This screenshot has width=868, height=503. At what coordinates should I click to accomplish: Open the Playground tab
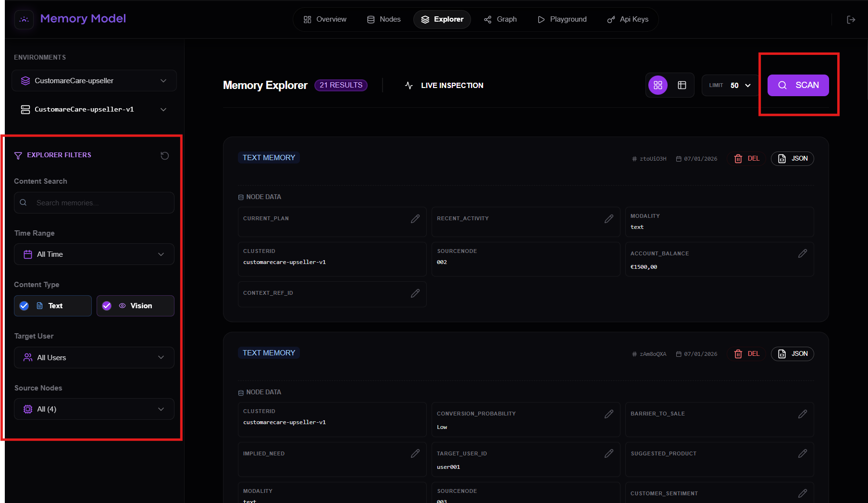point(562,19)
